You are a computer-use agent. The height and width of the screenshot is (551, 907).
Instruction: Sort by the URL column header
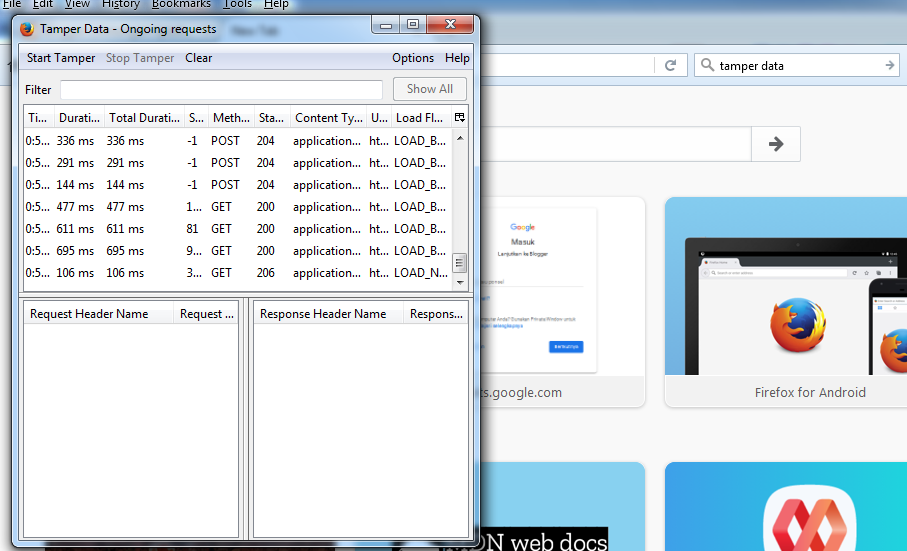pyautogui.click(x=379, y=117)
